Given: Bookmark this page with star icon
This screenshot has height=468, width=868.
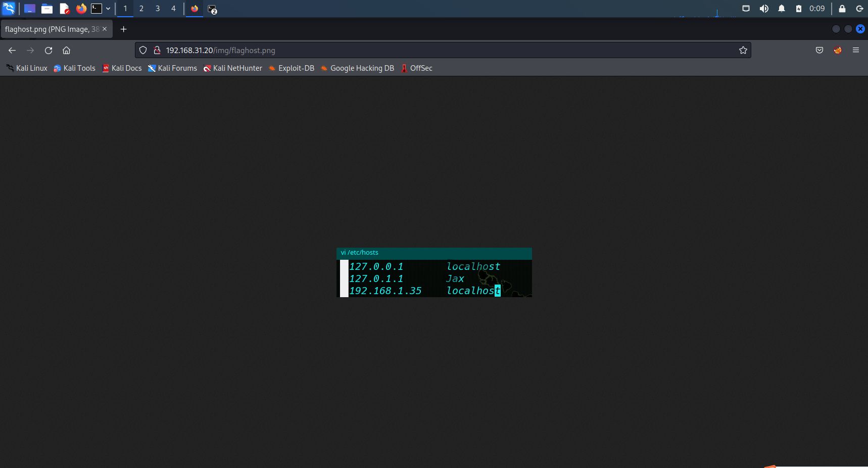Looking at the screenshot, I should click(x=743, y=51).
